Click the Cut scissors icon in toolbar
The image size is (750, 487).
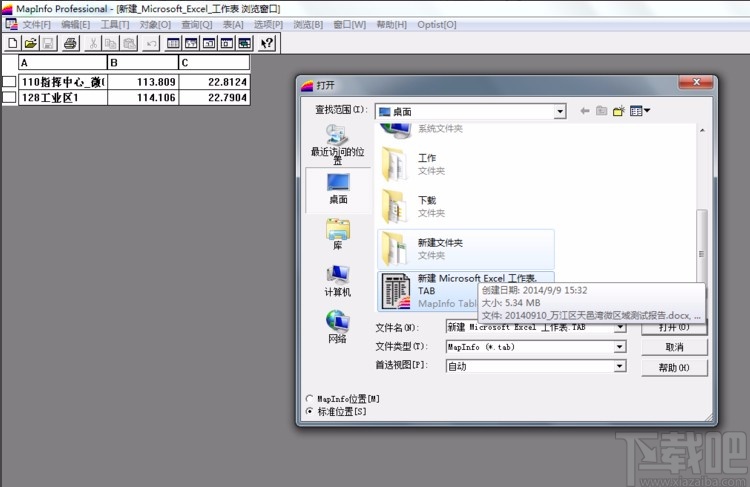tap(93, 44)
